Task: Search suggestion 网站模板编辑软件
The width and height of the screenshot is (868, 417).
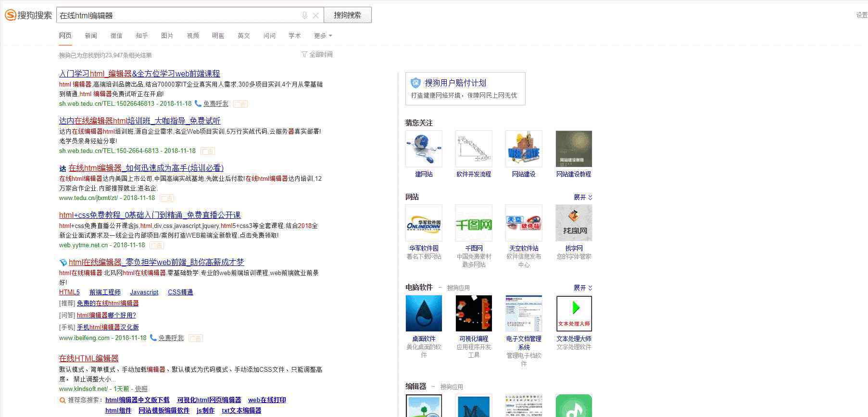Action: click(x=164, y=411)
